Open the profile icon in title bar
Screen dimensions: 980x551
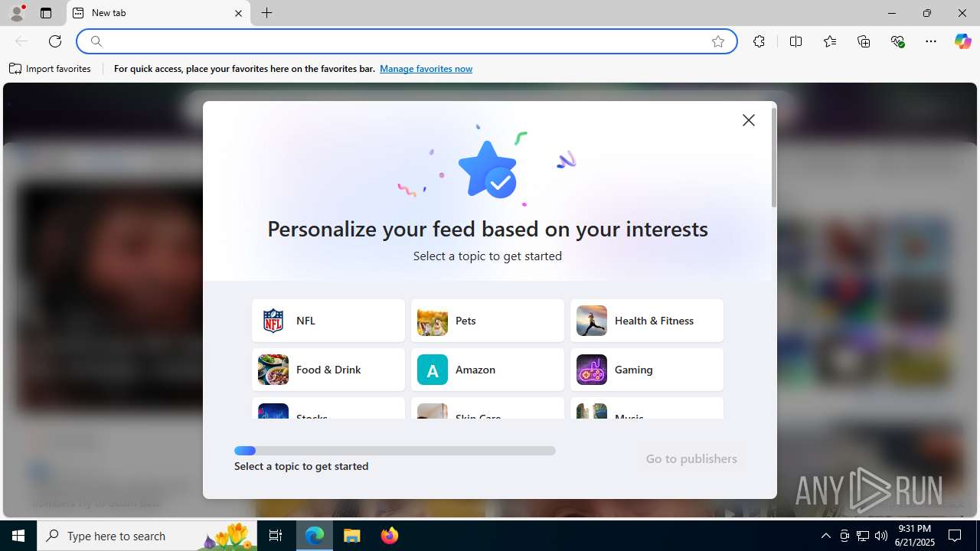click(x=17, y=13)
